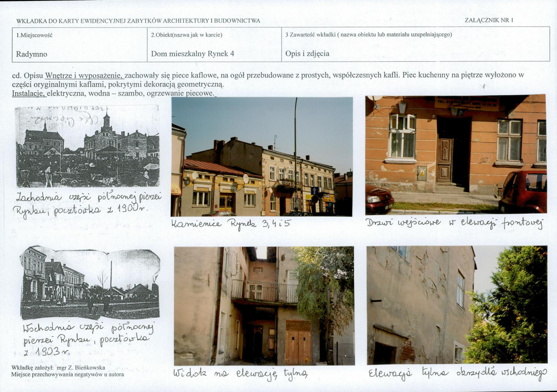Image resolution: width=557 pixels, height=392 pixels.
Task: Click the red car in the entrance door photo
Action: point(522,191)
